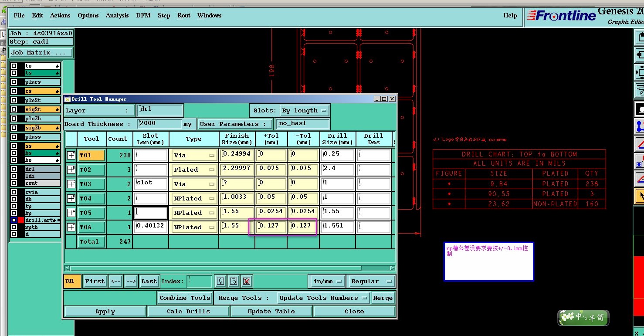This screenshot has height=336, width=644.
Task: Open the Slots 'By length' dropdown
Action: [304, 111]
